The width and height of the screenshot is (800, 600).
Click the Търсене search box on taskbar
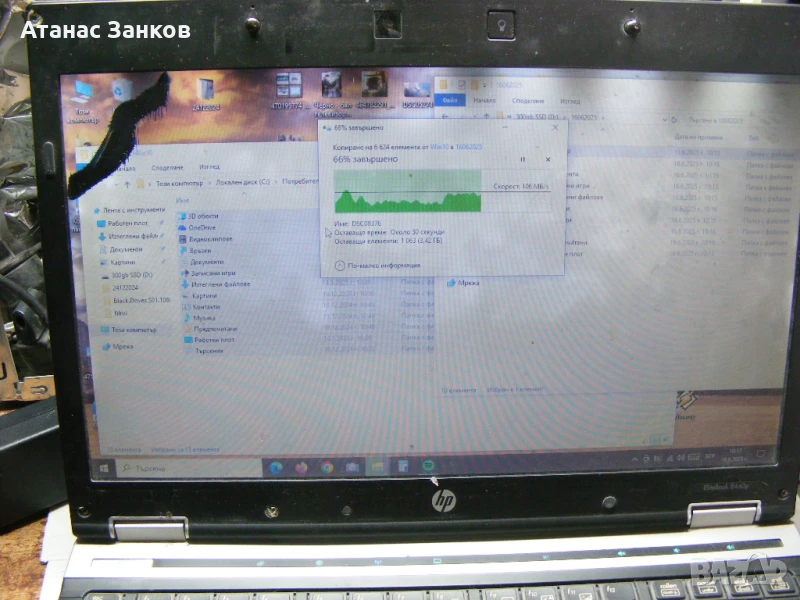click(x=150, y=466)
